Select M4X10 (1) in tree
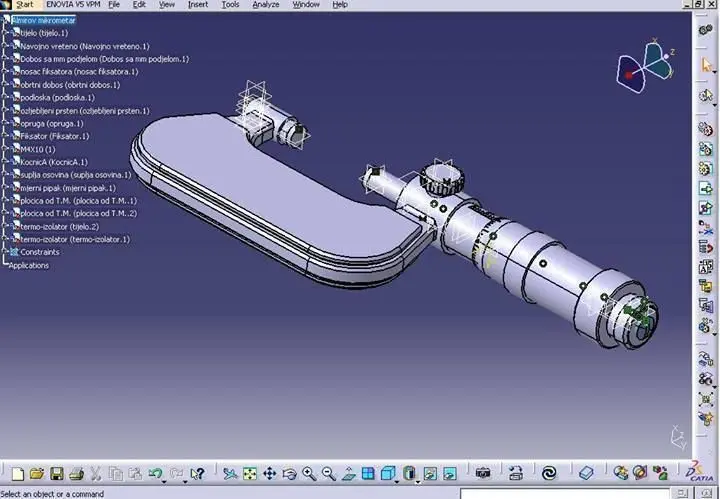Viewport: 720px width, 499px height. 38,149
